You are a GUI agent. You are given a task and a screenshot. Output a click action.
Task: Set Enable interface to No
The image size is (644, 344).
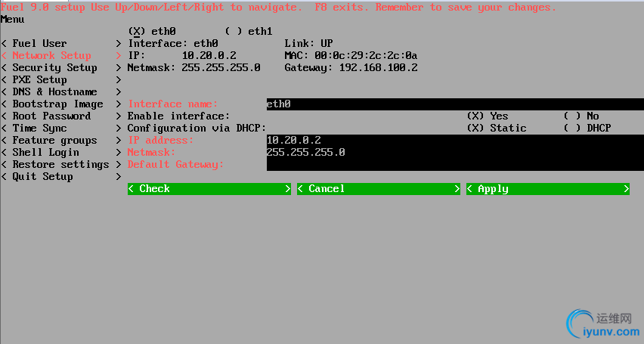click(581, 116)
